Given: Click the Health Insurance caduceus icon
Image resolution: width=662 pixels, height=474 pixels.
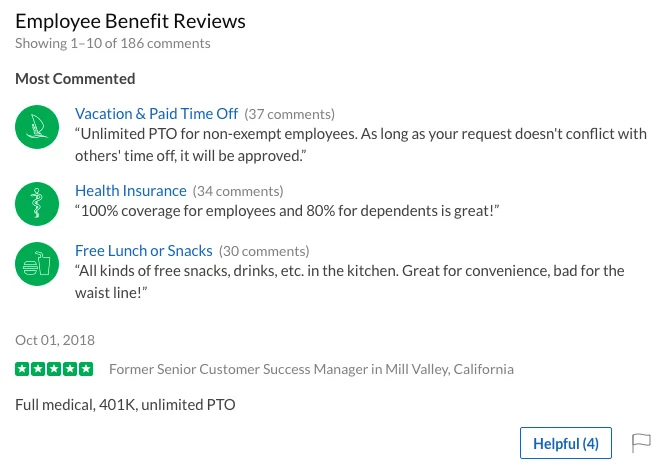Looking at the screenshot, I should tap(37, 204).
